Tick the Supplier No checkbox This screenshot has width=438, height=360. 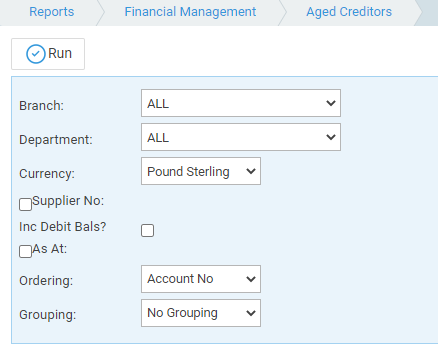tap(25, 204)
